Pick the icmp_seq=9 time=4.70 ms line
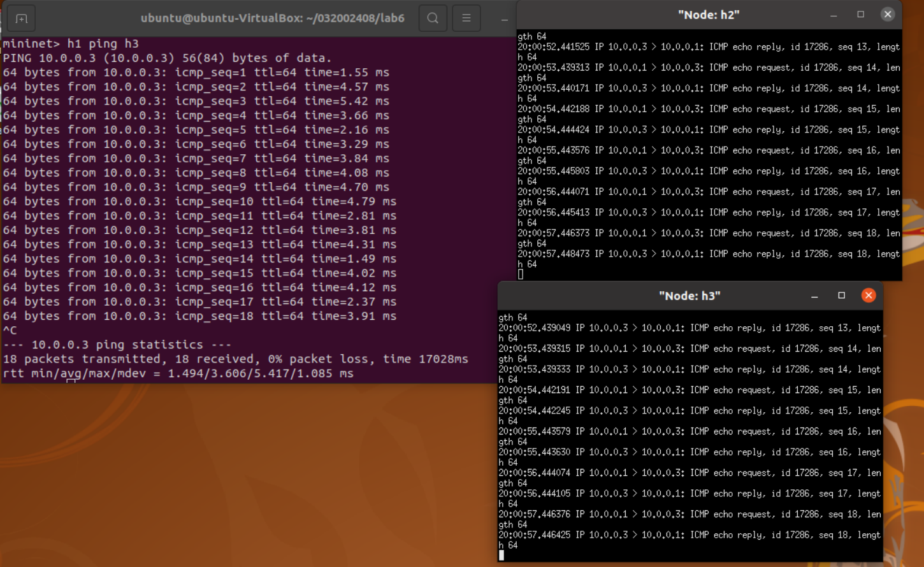924x567 pixels. (x=196, y=187)
